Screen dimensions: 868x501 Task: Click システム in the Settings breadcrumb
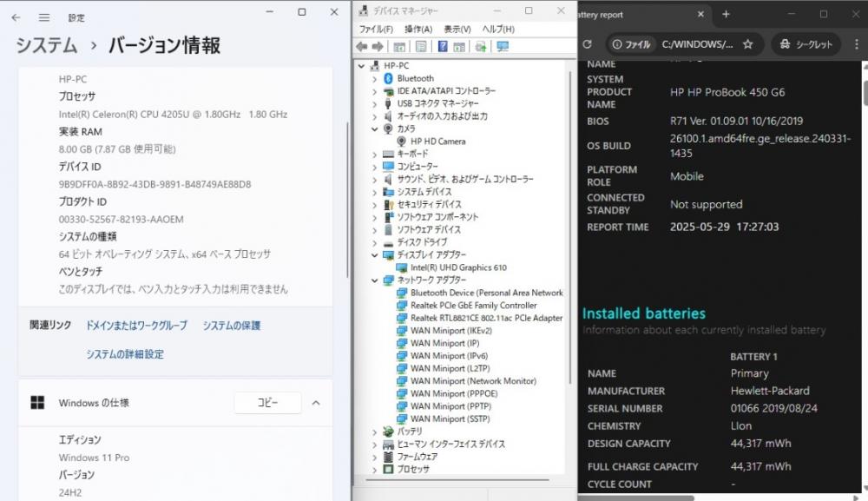(x=47, y=45)
